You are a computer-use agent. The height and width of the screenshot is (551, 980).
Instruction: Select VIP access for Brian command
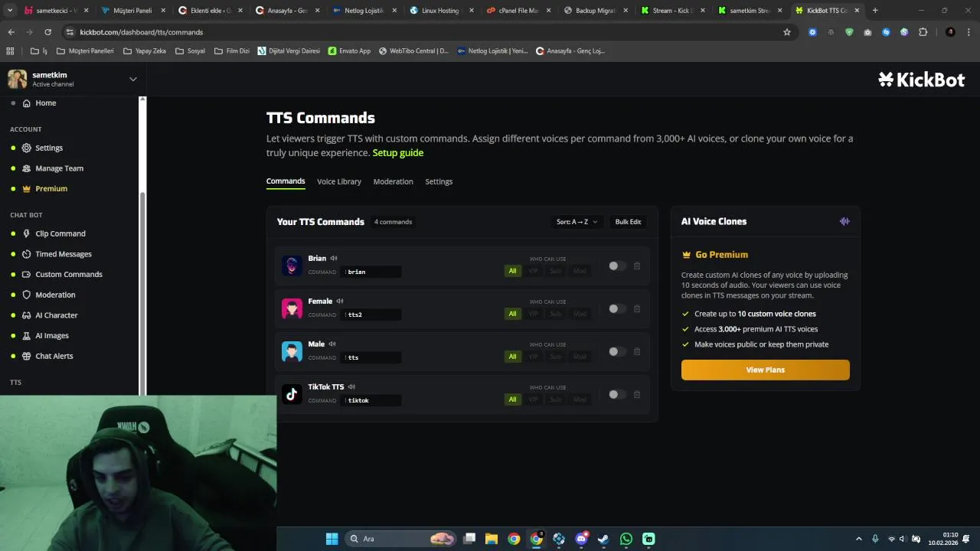[x=534, y=271]
